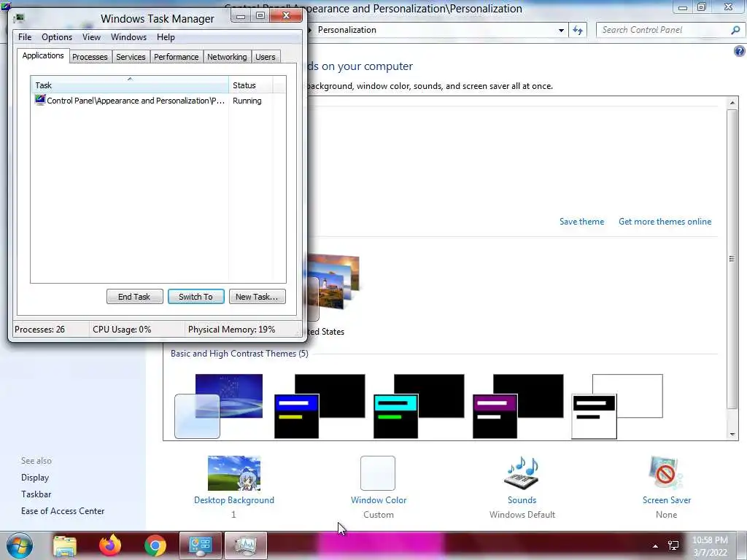Click the Desktop Background link text
The width and height of the screenshot is (747, 560).
(x=234, y=500)
